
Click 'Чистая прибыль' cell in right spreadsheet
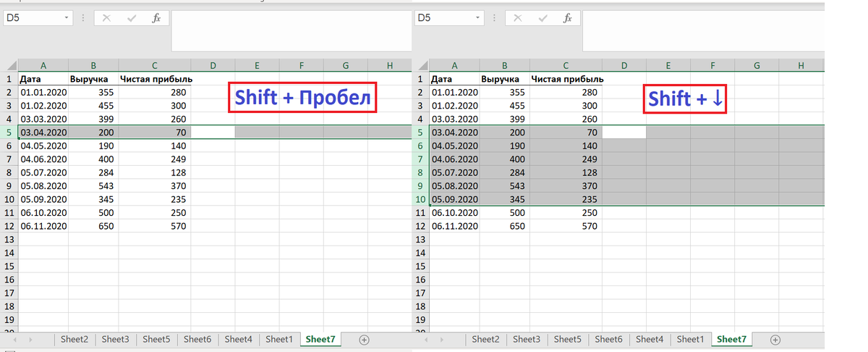pos(566,78)
